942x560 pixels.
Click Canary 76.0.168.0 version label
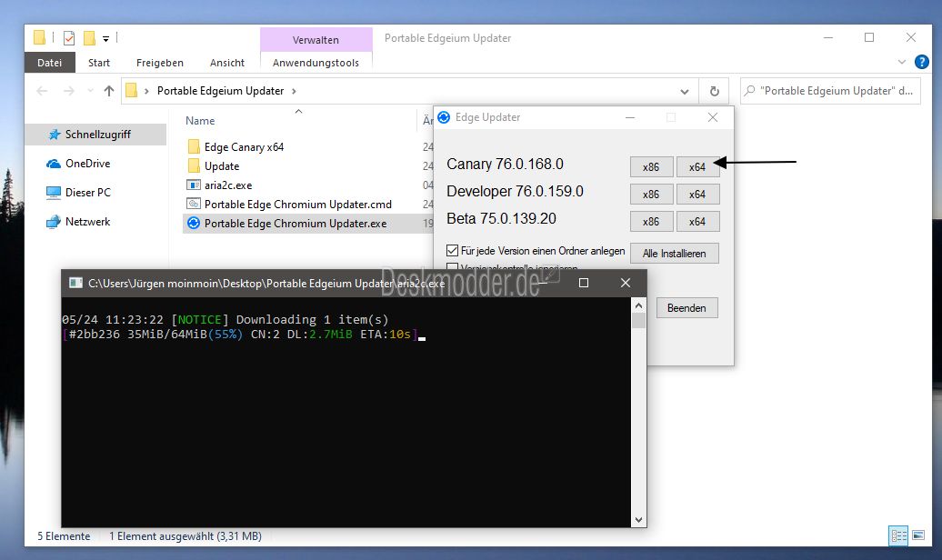click(x=506, y=164)
